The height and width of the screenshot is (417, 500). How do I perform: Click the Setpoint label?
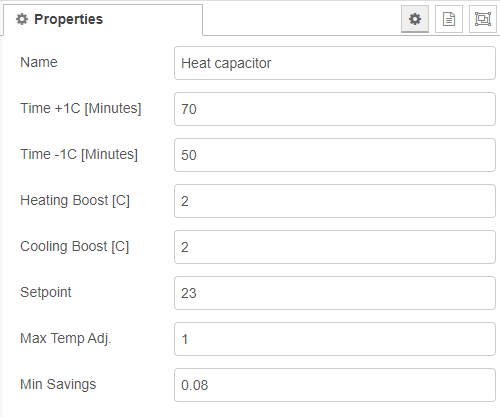(x=46, y=292)
